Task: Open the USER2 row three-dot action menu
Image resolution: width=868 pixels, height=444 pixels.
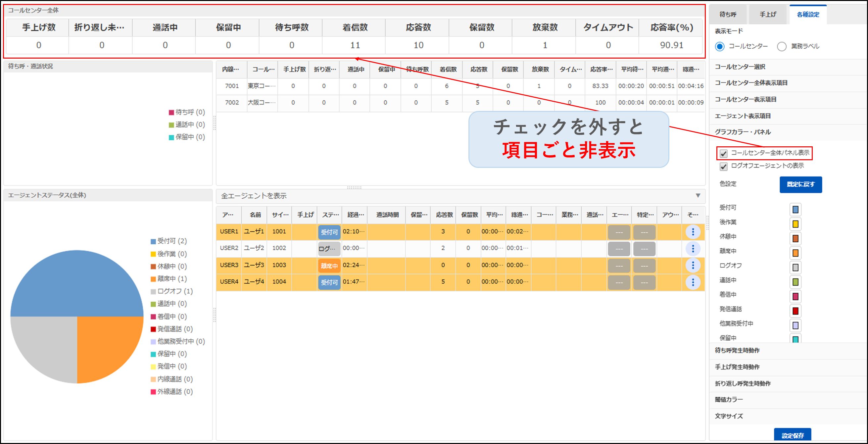Action: click(693, 248)
